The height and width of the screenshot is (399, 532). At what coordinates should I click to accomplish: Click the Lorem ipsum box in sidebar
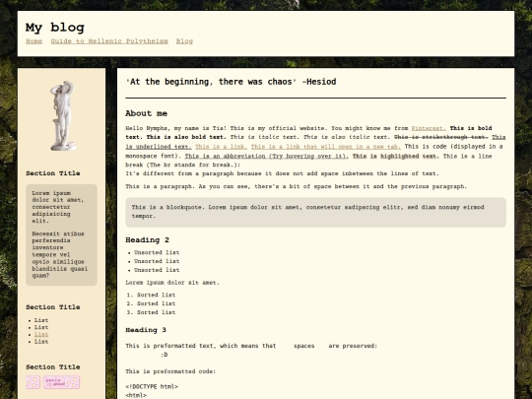[x=61, y=234]
